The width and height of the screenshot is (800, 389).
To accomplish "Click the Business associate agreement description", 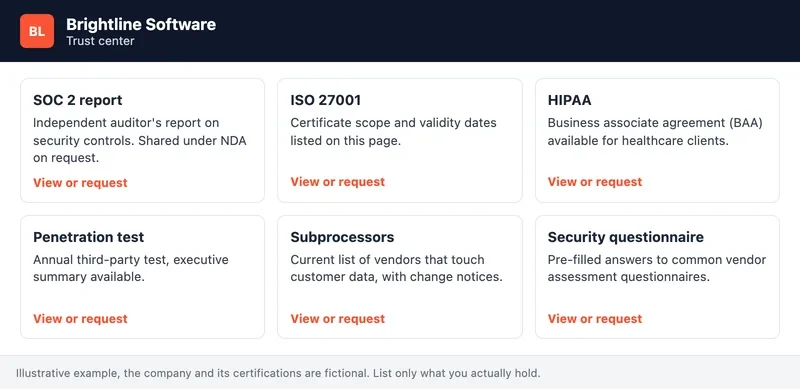I will click(655, 132).
